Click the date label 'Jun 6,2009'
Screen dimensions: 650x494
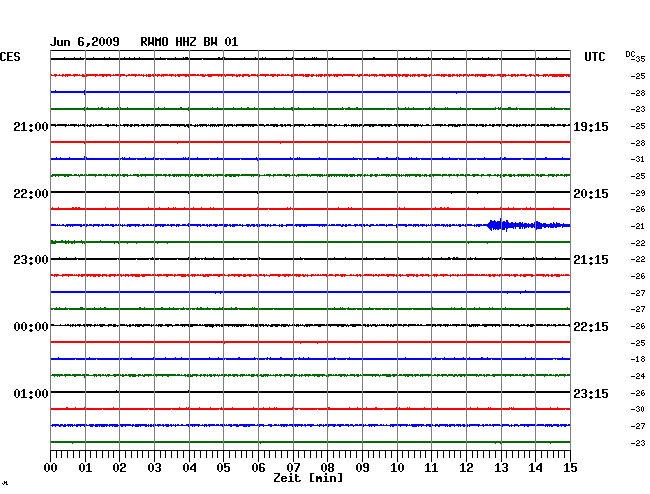[x=85, y=42]
